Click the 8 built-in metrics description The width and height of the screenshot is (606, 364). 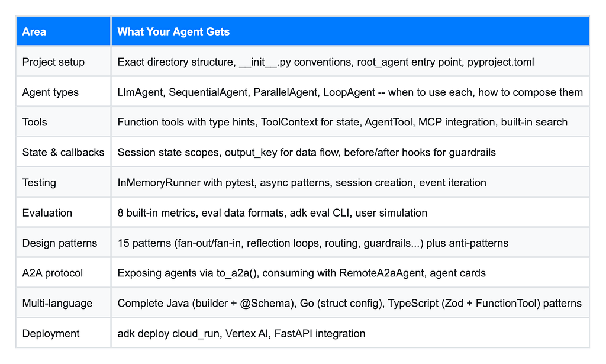coord(272,212)
